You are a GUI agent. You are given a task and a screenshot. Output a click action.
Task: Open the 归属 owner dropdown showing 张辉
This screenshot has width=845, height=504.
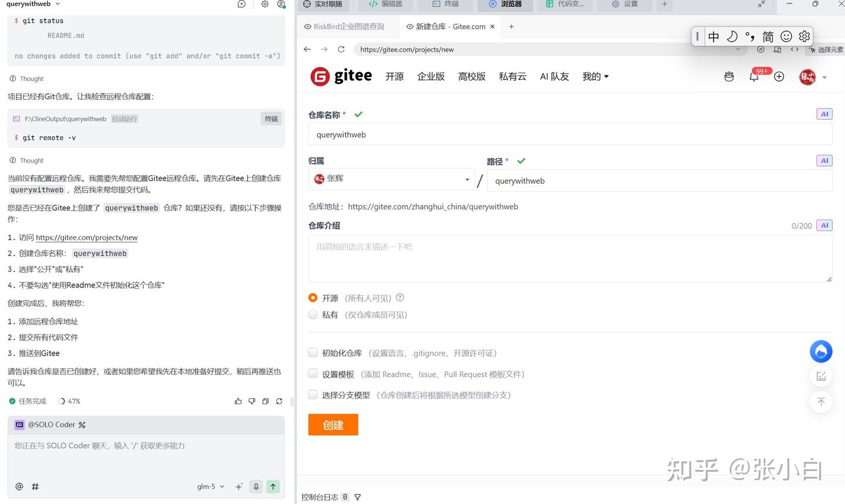[391, 179]
